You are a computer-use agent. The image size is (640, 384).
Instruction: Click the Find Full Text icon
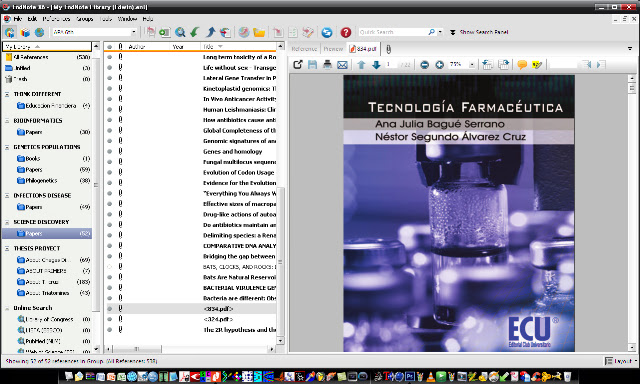tap(225, 32)
